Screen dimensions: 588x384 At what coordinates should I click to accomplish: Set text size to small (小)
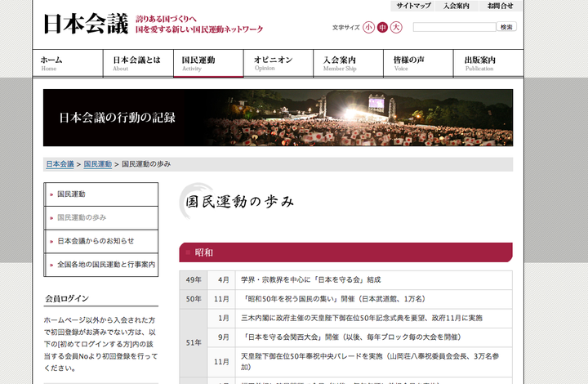pos(369,27)
